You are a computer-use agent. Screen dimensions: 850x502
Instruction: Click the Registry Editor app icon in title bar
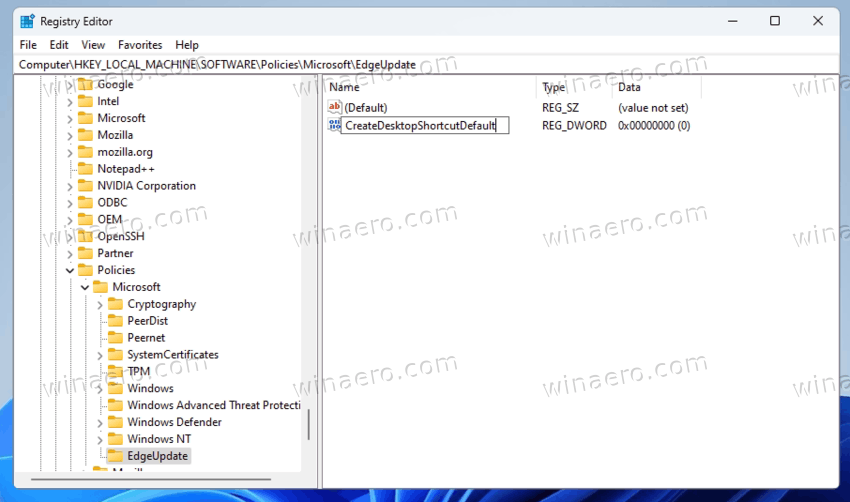(x=27, y=22)
